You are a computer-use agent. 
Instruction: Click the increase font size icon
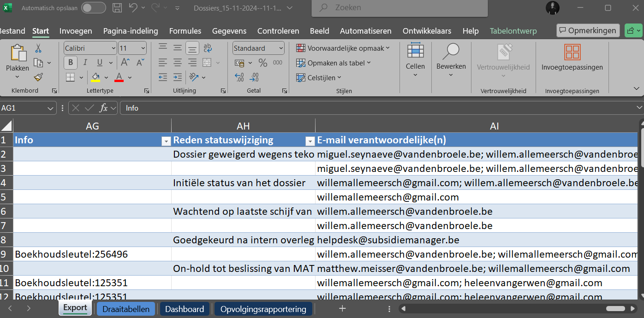125,63
